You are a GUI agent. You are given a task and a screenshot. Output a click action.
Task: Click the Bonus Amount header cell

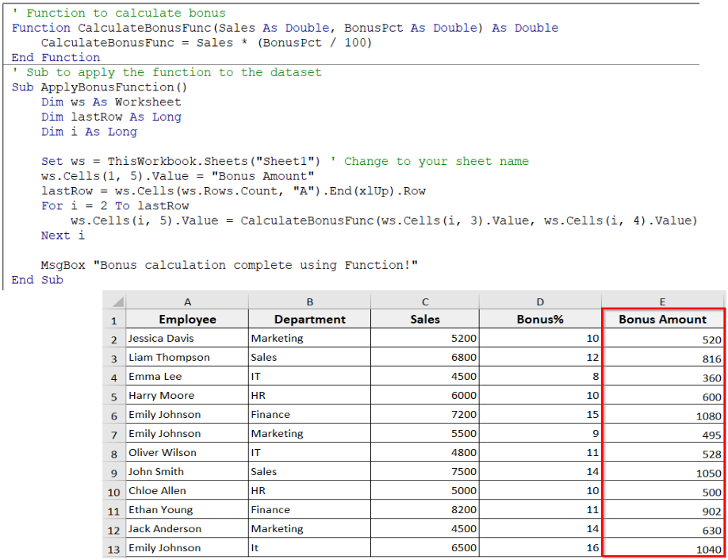[x=662, y=320]
